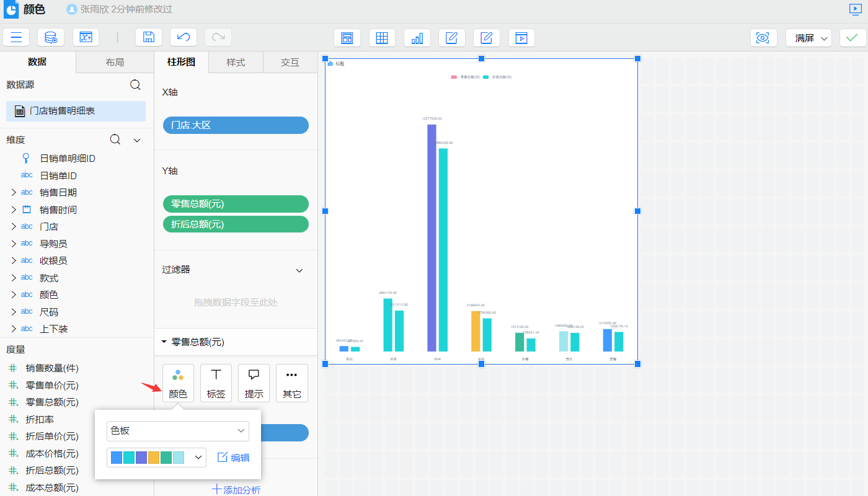Expand the 销售日期 dimension
Viewport: 868px width, 496px height.
[x=14, y=193]
